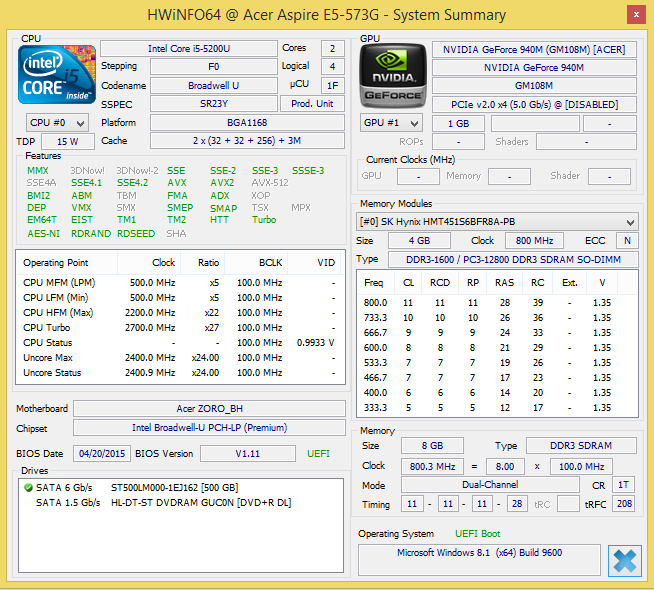
Task: Click the 1 GB GPU memory field
Action: click(458, 124)
